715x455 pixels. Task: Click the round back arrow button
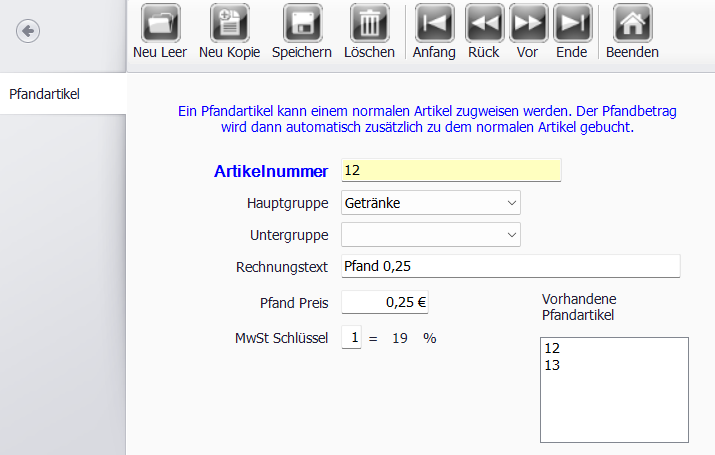(28, 31)
